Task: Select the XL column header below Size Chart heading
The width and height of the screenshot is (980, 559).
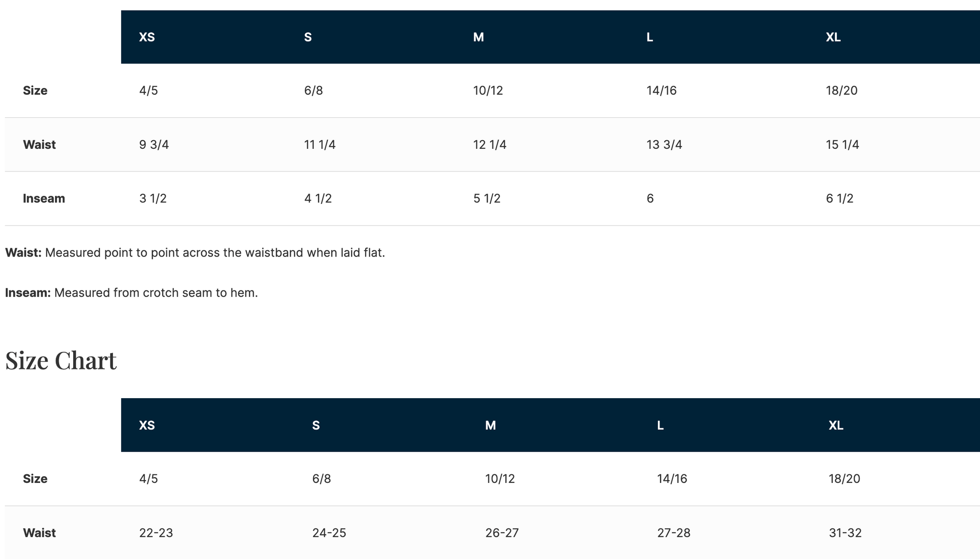Action: [x=835, y=425]
